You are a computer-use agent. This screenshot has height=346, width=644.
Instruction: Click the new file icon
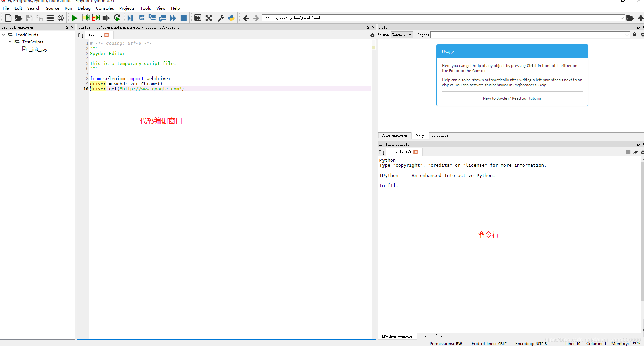[x=8, y=18]
